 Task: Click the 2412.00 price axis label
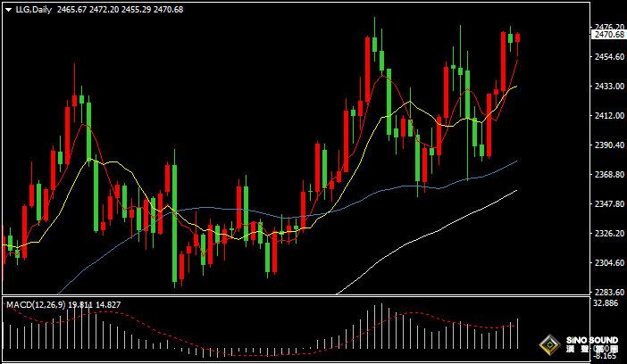pos(607,115)
